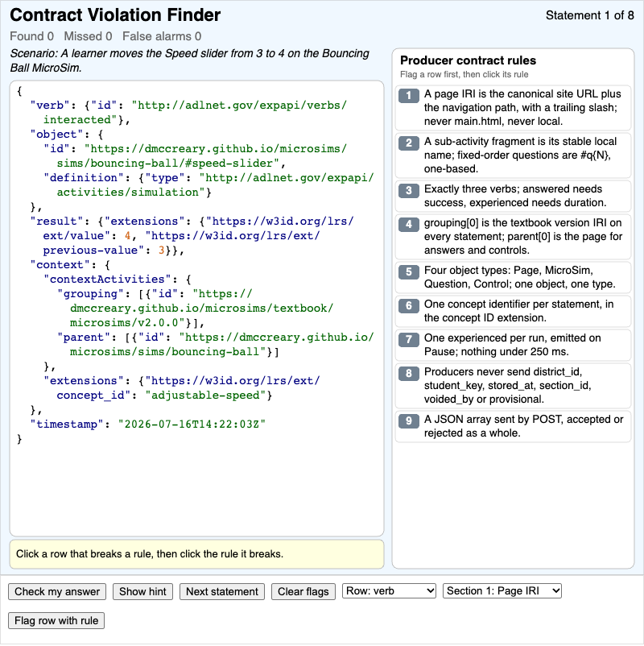The height and width of the screenshot is (646, 644).
Task: Choose rule text about page IRI canonical URL
Action: pos(522,107)
